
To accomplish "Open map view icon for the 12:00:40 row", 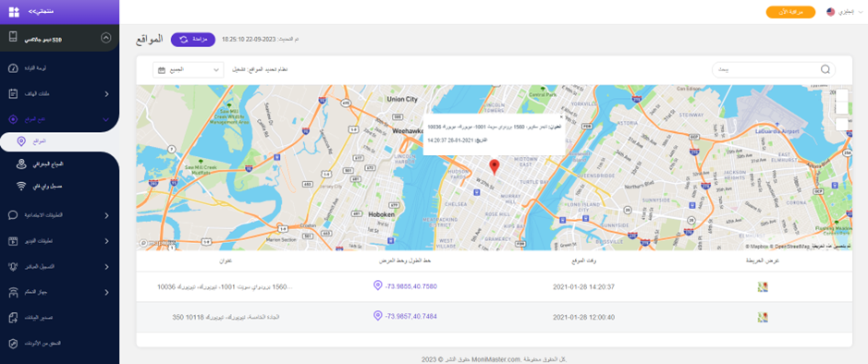I will 763,318.
